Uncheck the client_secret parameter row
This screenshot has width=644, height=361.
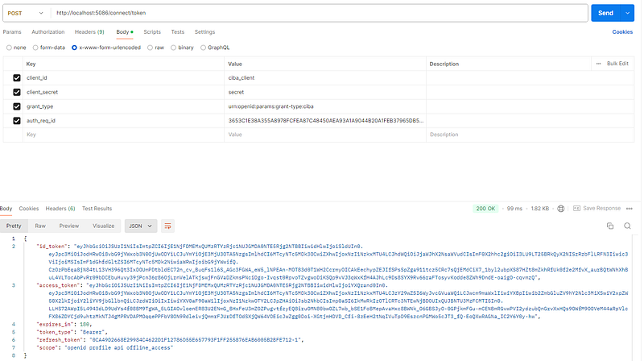(x=17, y=92)
